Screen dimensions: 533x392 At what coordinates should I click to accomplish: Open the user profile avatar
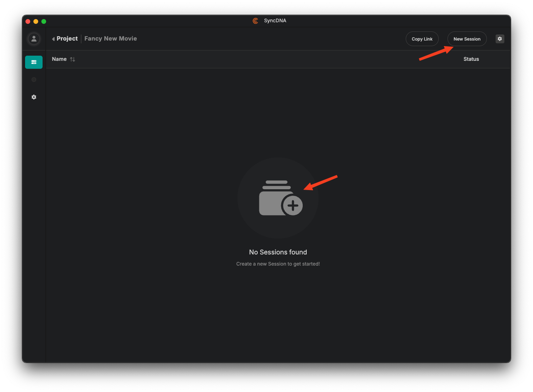(x=34, y=39)
